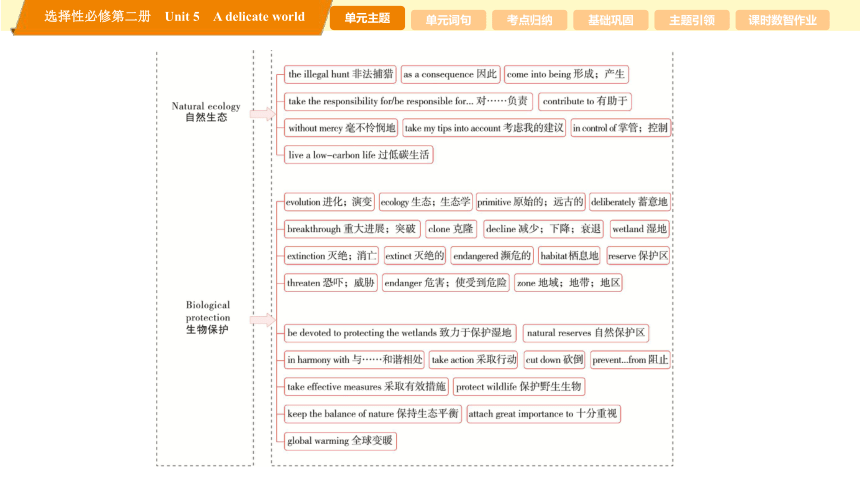Open the 课时数智作业 tab
The image size is (860, 484).
tap(783, 20)
